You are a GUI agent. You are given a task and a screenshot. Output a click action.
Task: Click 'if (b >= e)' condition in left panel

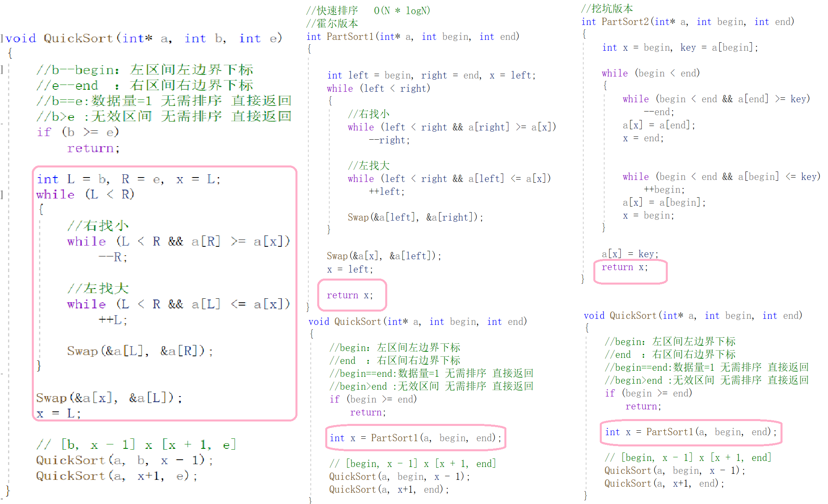click(78, 132)
